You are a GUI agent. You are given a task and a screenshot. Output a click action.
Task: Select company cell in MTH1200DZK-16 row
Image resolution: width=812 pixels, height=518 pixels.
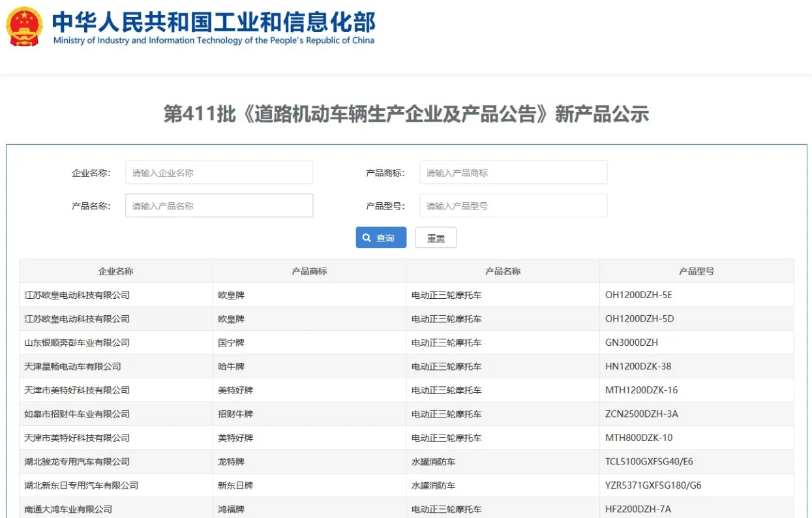point(116,390)
